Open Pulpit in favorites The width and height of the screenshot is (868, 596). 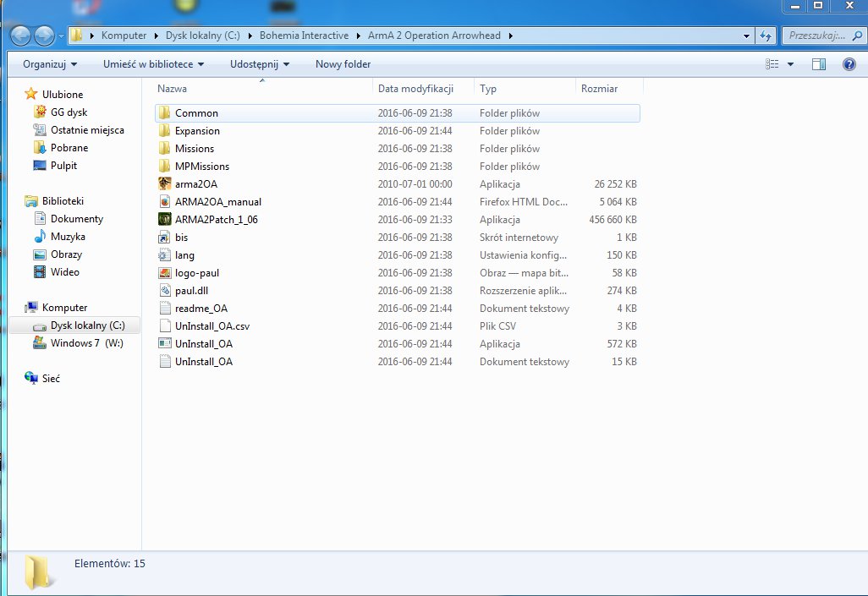(63, 166)
